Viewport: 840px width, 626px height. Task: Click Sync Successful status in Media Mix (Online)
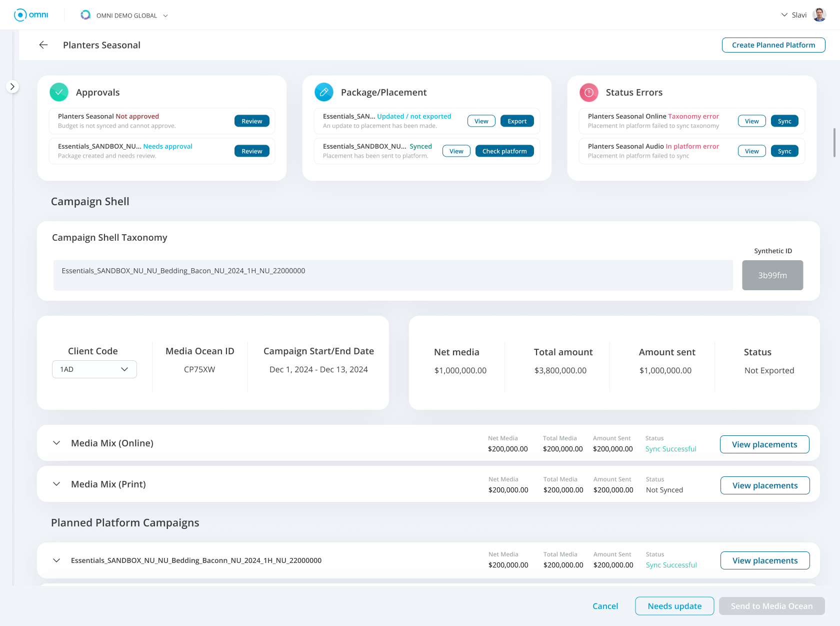(x=670, y=449)
